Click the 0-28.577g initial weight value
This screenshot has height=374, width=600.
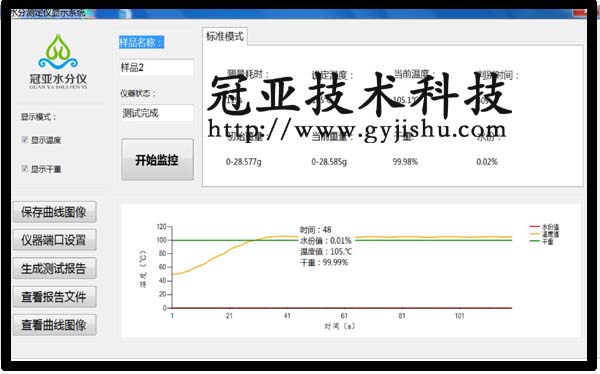point(244,162)
